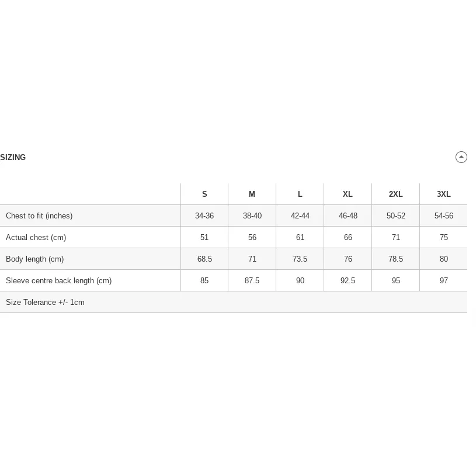Click the 54-56 chest value for 3XL
476x476 pixels.
(443, 216)
